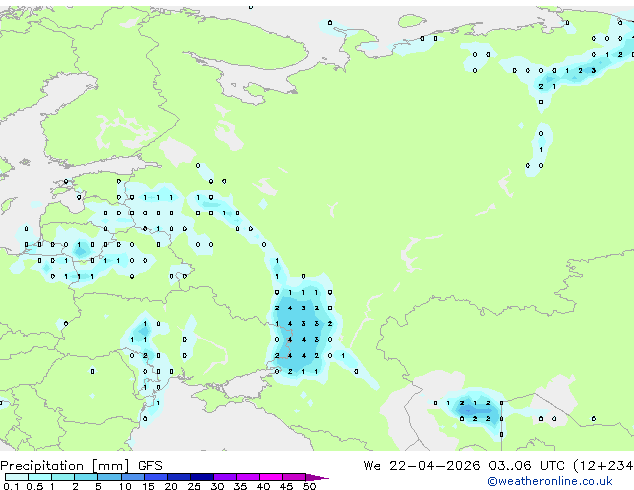Click the "25" legend scale label
634x490 pixels.
pyautogui.click(x=194, y=486)
